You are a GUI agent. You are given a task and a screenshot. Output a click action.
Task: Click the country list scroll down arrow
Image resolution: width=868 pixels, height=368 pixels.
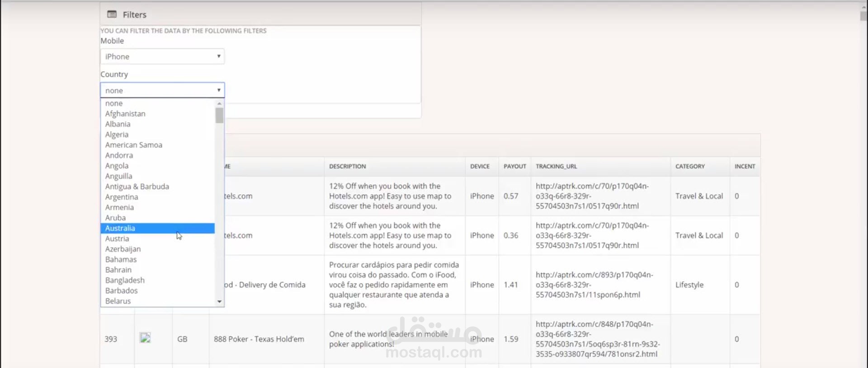pyautogui.click(x=219, y=301)
